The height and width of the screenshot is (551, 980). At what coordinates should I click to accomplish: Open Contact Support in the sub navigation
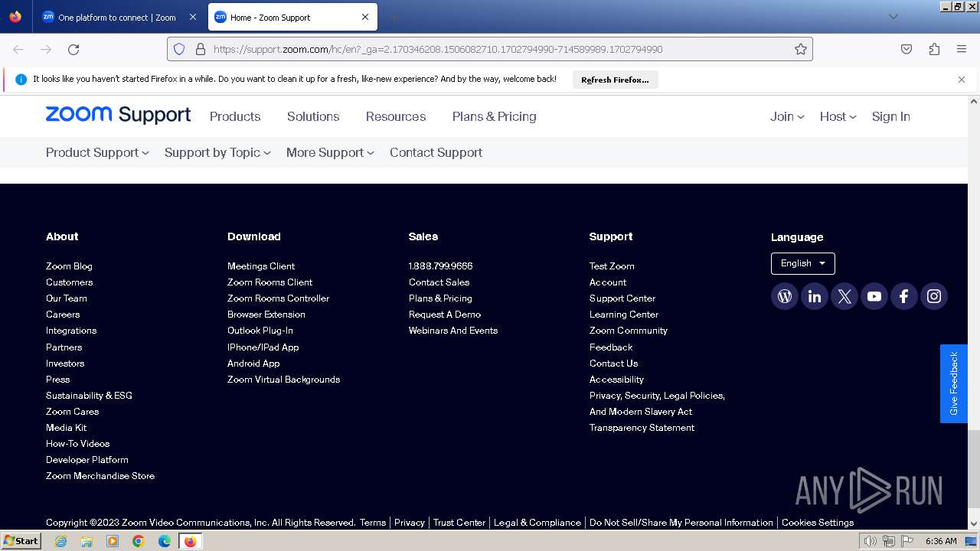click(x=436, y=152)
